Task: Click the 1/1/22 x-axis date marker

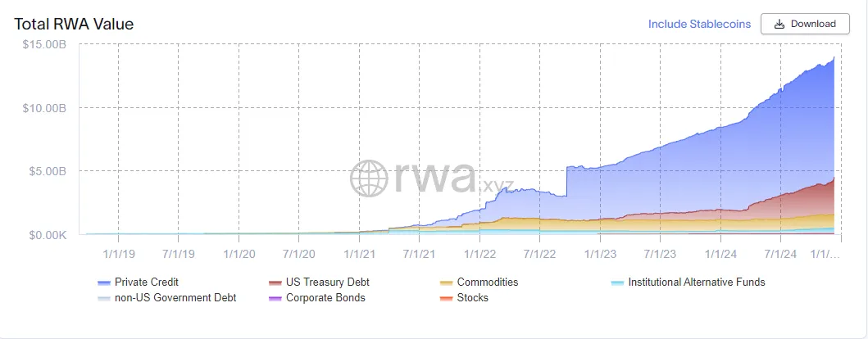Action: (479, 255)
